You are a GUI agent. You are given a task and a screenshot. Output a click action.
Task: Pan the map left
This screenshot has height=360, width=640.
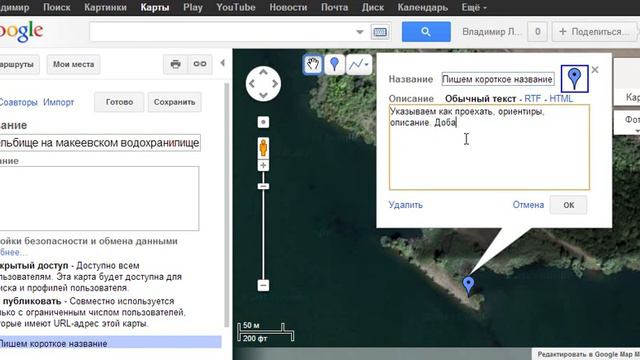252,84
